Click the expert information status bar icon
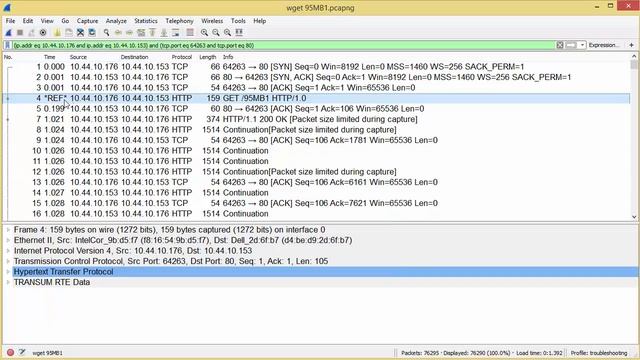The width and height of the screenshot is (640, 360). tap(10, 353)
